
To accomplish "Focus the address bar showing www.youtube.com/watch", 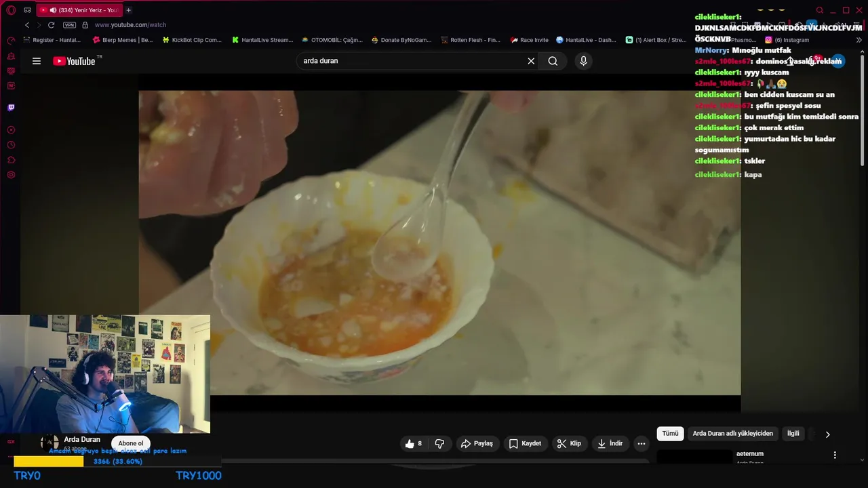I will pos(130,25).
